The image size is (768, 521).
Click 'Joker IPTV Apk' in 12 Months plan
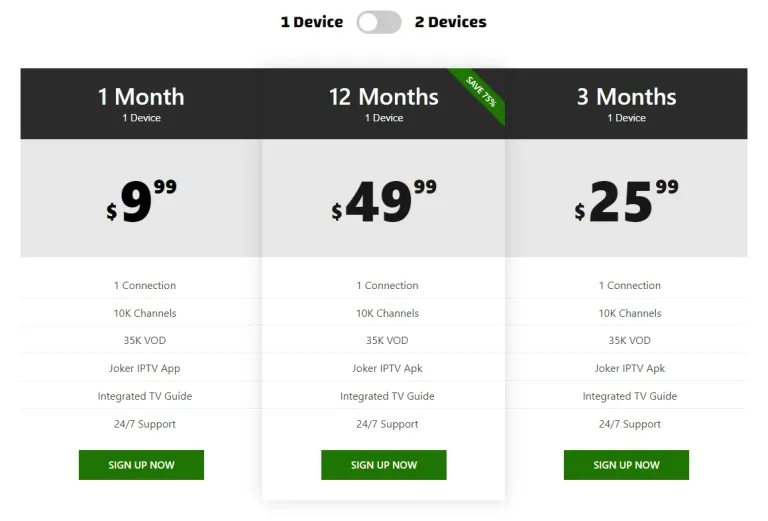pyautogui.click(x=387, y=368)
